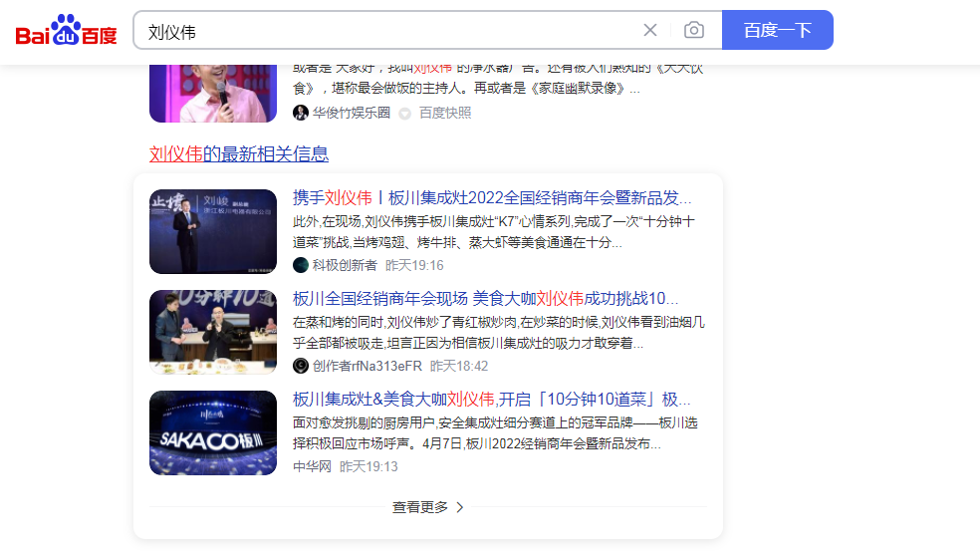Click 科极创新者 source avatar icon
Viewport: 980px width, 556px height.
(301, 265)
